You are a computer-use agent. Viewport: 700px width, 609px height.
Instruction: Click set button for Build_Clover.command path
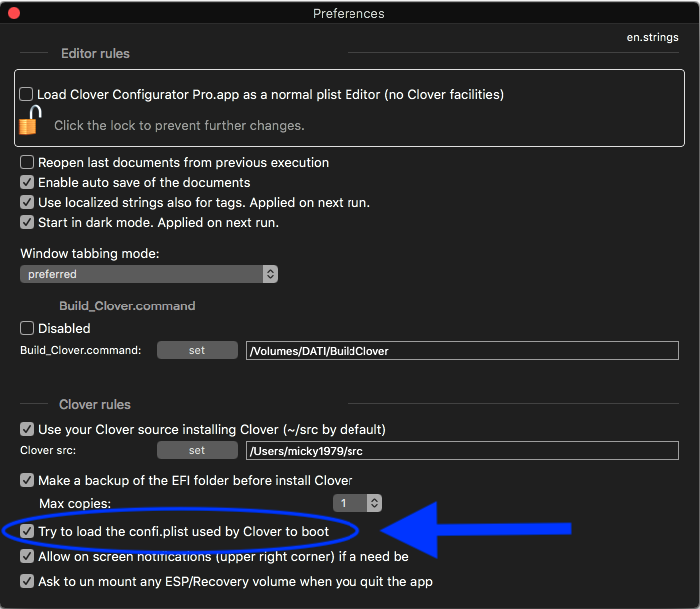point(197,351)
